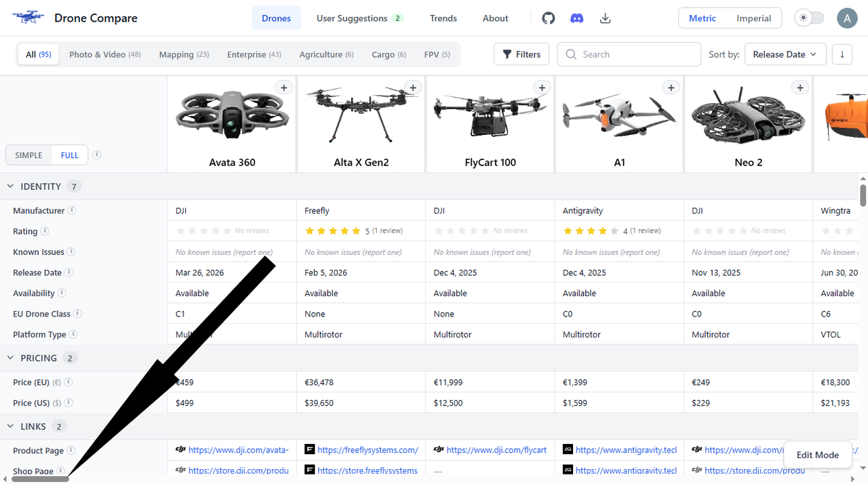Click the vertical scrollbar thumb
The width and height of the screenshot is (868, 484).
[x=863, y=195]
